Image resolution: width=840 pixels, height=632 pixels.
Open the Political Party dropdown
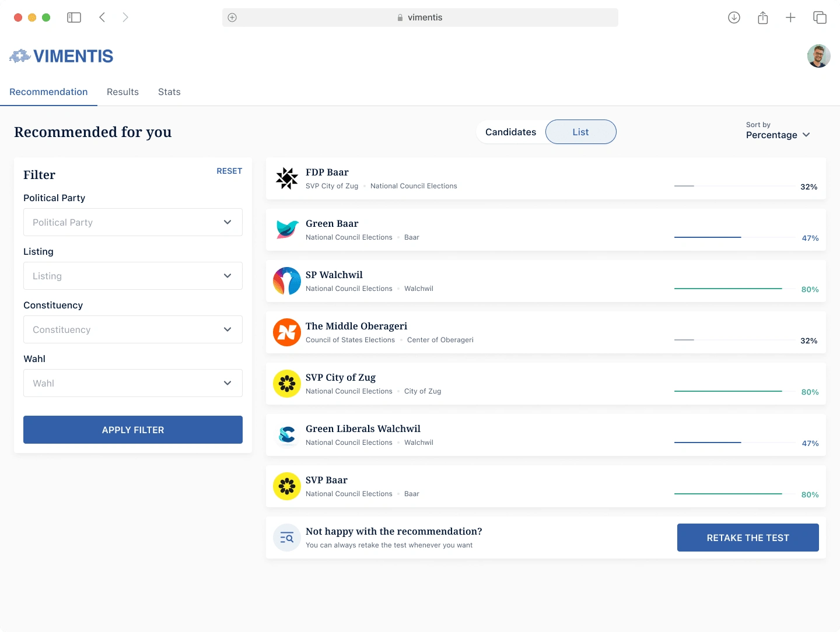tap(133, 222)
